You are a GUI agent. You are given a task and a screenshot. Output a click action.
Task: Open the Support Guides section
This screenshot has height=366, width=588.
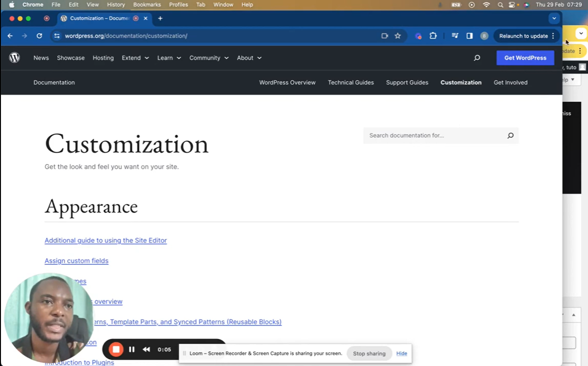click(407, 83)
